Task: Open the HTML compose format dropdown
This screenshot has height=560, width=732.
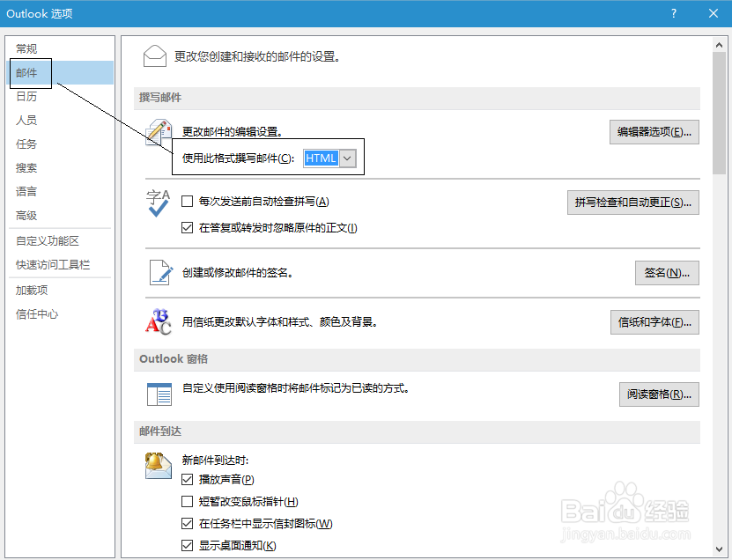Action: 347,158
